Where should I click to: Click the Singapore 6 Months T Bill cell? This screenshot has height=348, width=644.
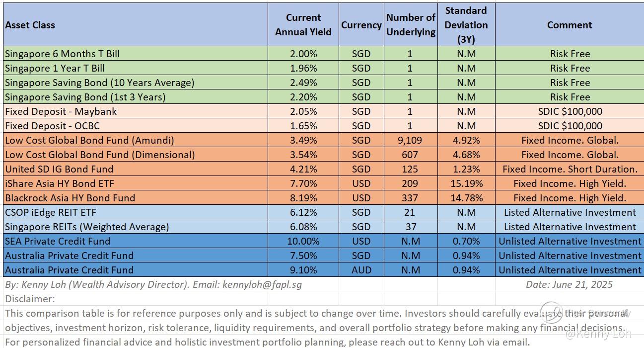[63, 54]
